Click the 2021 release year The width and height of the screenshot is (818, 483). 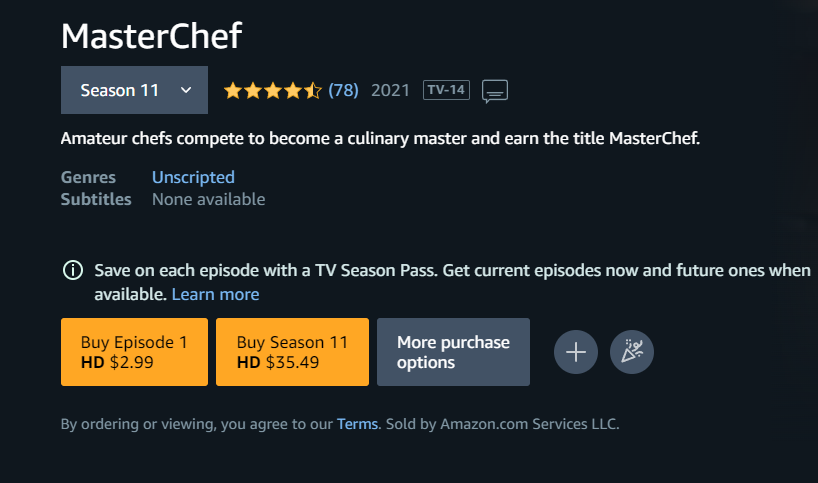coord(390,90)
